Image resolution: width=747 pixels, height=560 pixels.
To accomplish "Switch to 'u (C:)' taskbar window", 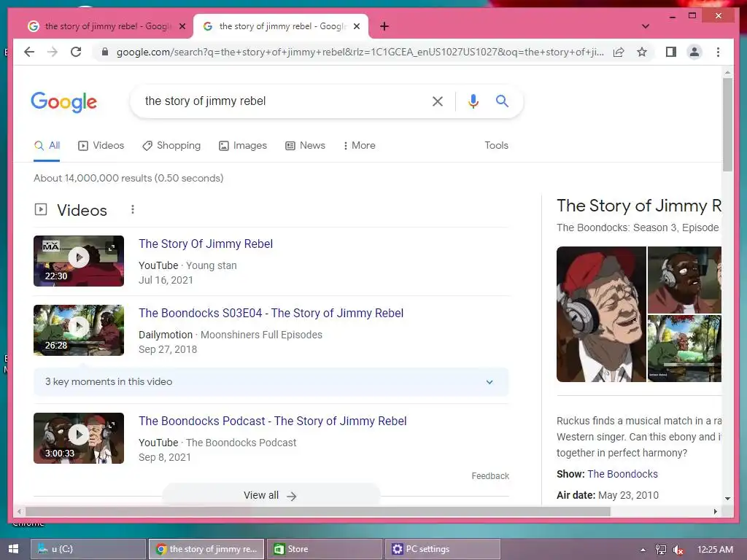I will (x=88, y=549).
